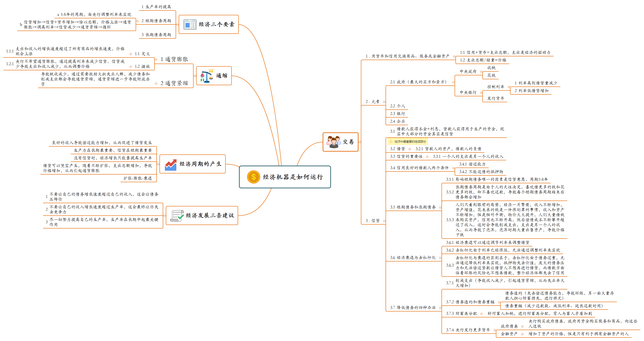Viewport: 644px width, 341px height.
Task: Collapse the 3. 信贷 branch
Action: [x=384, y=221]
